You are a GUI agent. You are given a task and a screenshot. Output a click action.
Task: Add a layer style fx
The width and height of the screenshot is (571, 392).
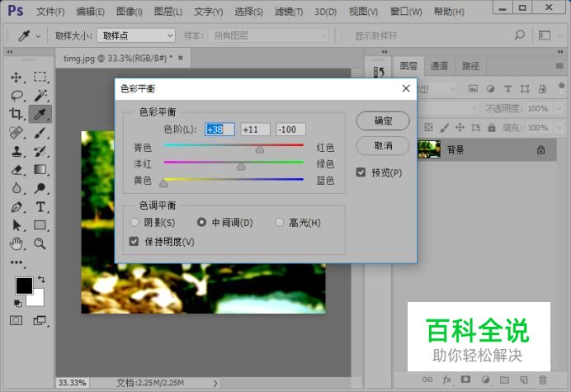click(x=447, y=380)
